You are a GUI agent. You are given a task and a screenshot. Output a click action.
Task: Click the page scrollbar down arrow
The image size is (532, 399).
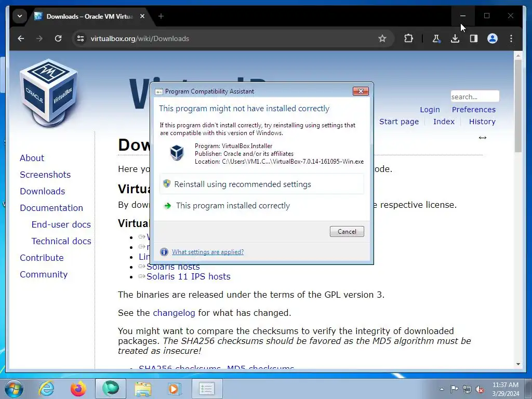(x=518, y=364)
